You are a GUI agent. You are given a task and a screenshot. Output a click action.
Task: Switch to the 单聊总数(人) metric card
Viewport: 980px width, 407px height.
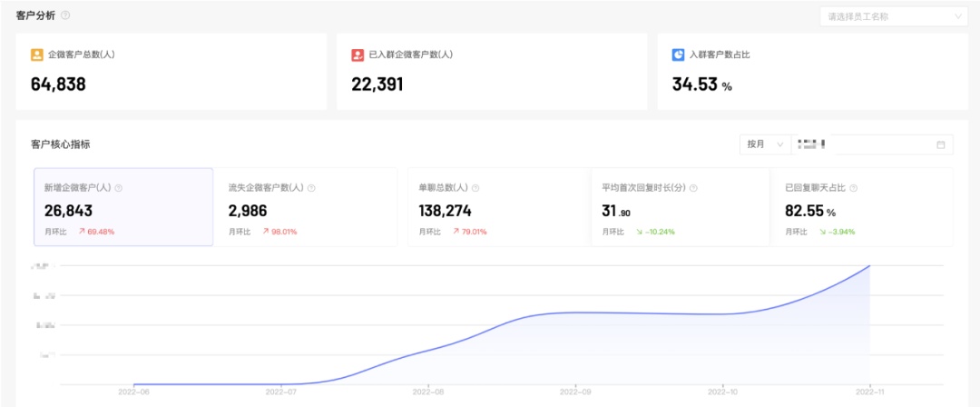[x=494, y=207]
